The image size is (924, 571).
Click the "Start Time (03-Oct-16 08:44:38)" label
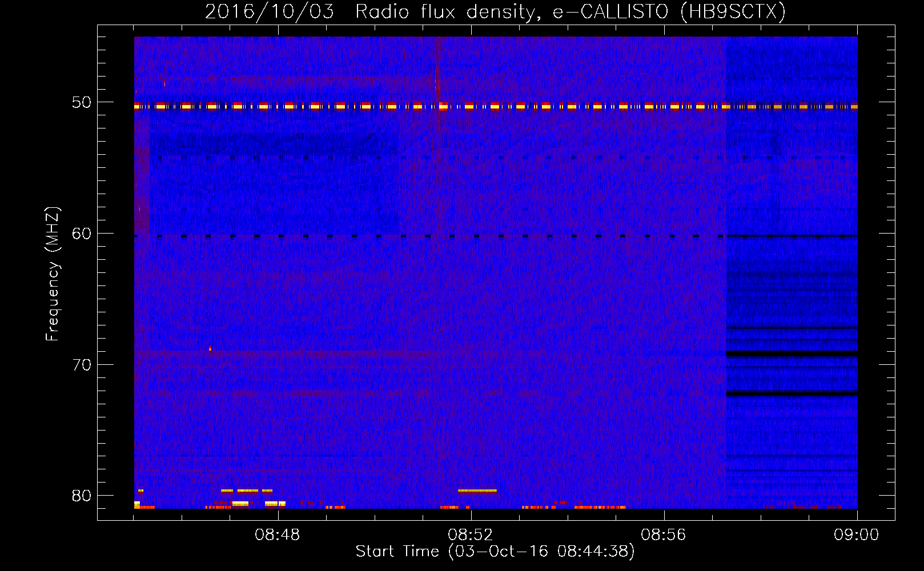pos(495,552)
